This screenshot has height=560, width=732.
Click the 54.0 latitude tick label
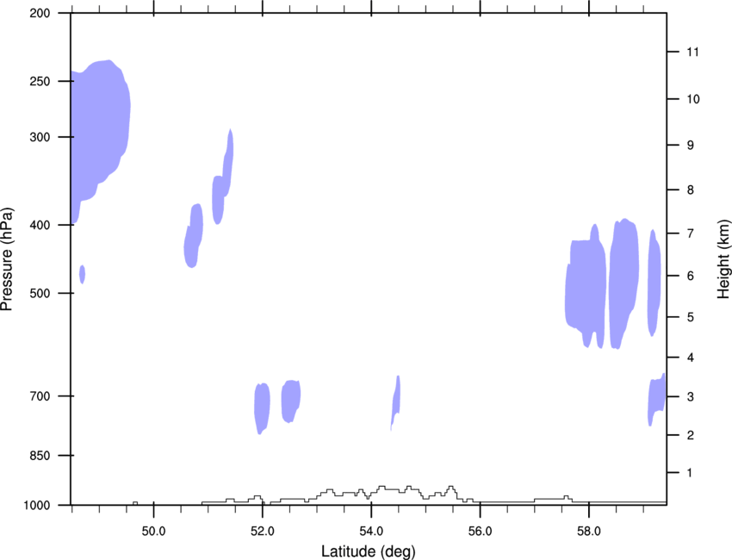371,532
